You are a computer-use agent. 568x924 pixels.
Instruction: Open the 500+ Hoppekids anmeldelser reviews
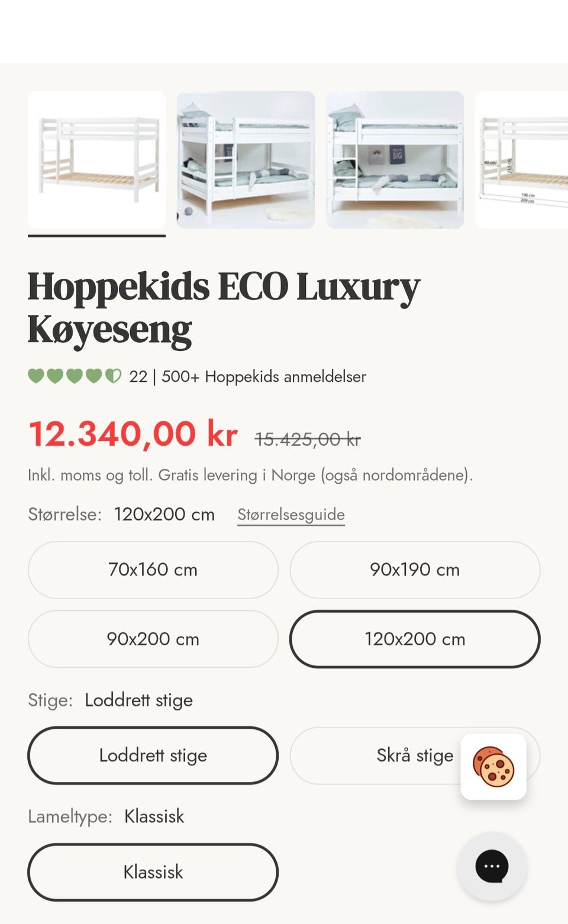pos(264,376)
